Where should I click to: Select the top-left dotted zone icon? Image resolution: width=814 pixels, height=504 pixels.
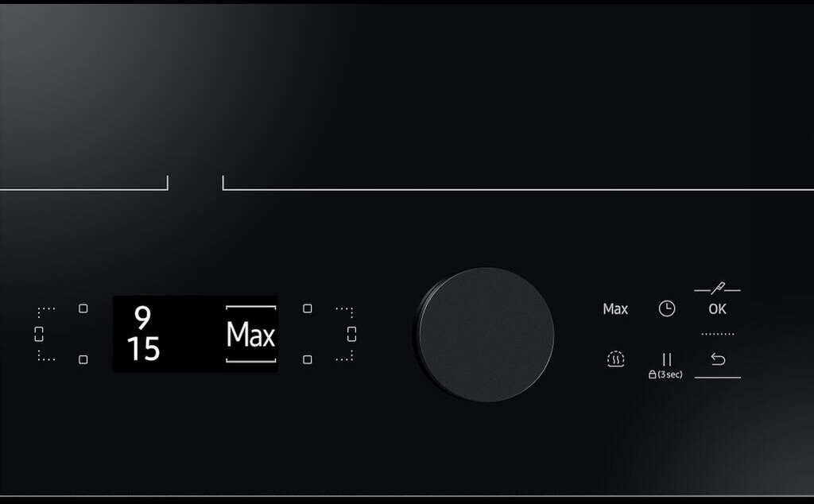click(45, 312)
